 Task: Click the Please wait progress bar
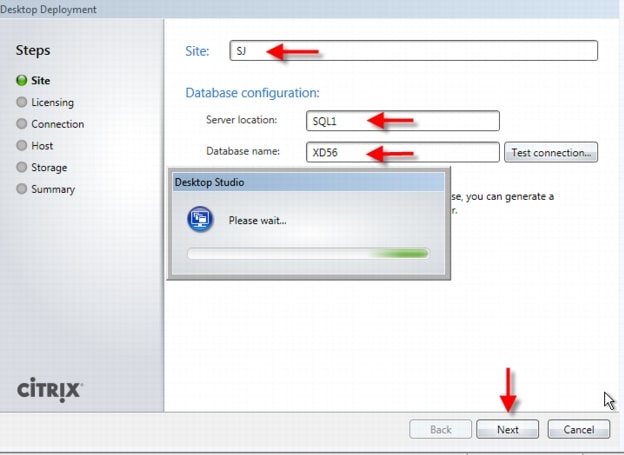(x=308, y=253)
